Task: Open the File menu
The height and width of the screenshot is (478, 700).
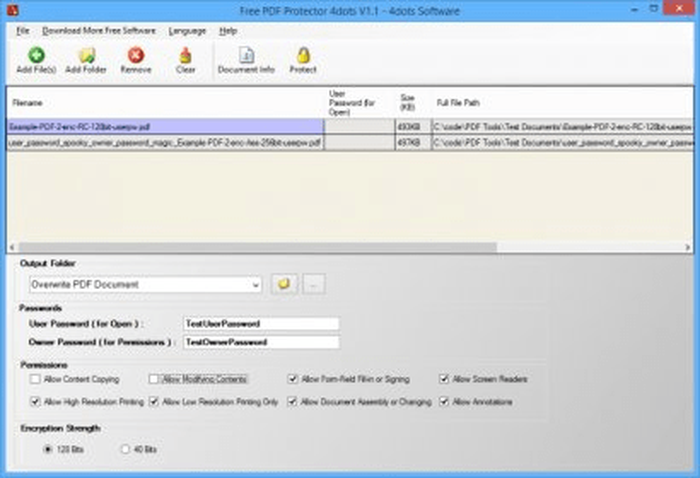Action: (x=23, y=31)
